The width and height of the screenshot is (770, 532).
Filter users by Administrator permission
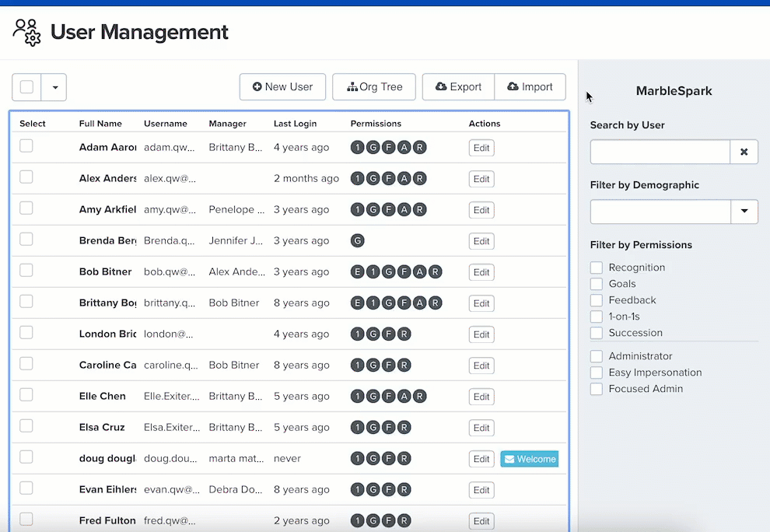coord(596,356)
